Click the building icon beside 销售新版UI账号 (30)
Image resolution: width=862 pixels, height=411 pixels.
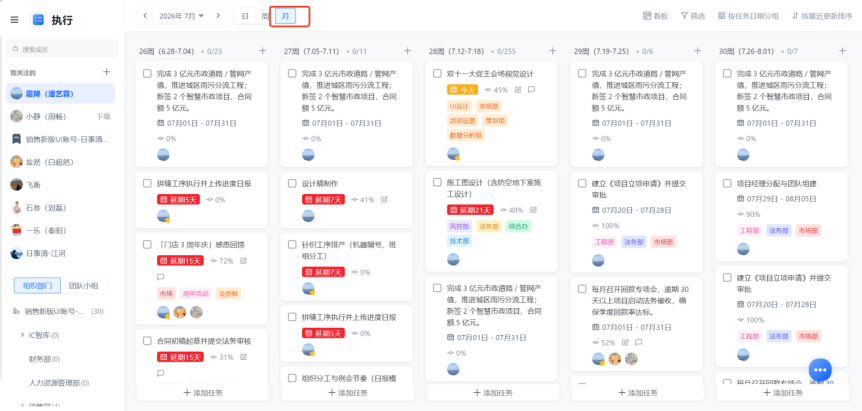tap(16, 312)
